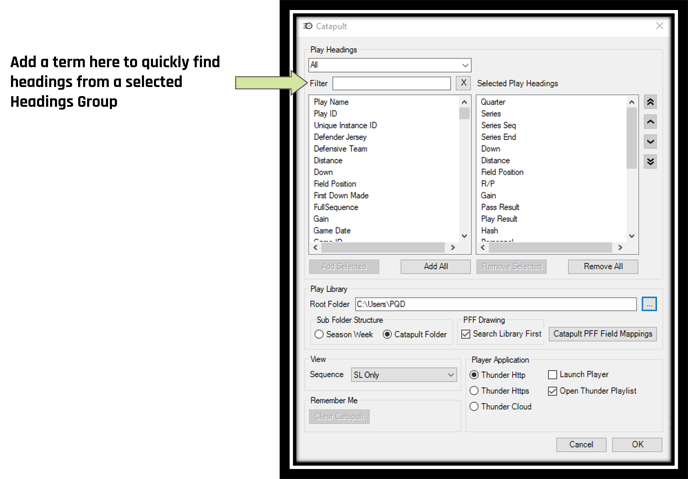Move selected heading down one position

650,142
